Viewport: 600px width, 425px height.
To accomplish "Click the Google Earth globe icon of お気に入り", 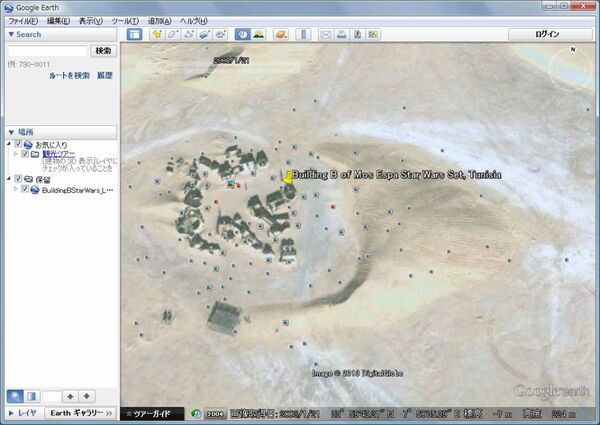I will pos(28,145).
